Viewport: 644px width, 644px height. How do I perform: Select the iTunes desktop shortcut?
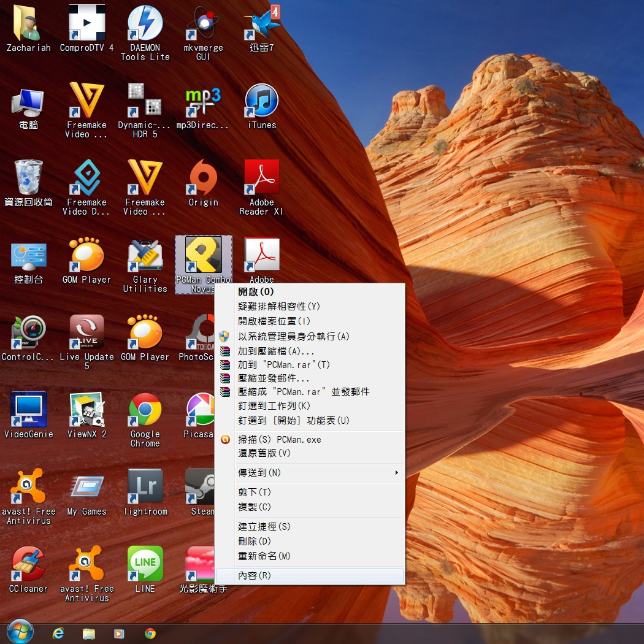(x=262, y=107)
